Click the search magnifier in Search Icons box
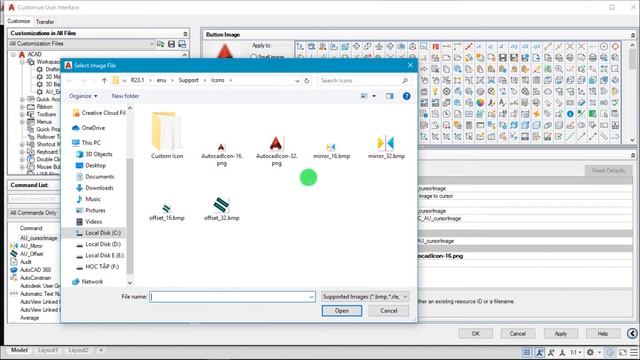The height and width of the screenshot is (360, 640). pyautogui.click(x=405, y=80)
